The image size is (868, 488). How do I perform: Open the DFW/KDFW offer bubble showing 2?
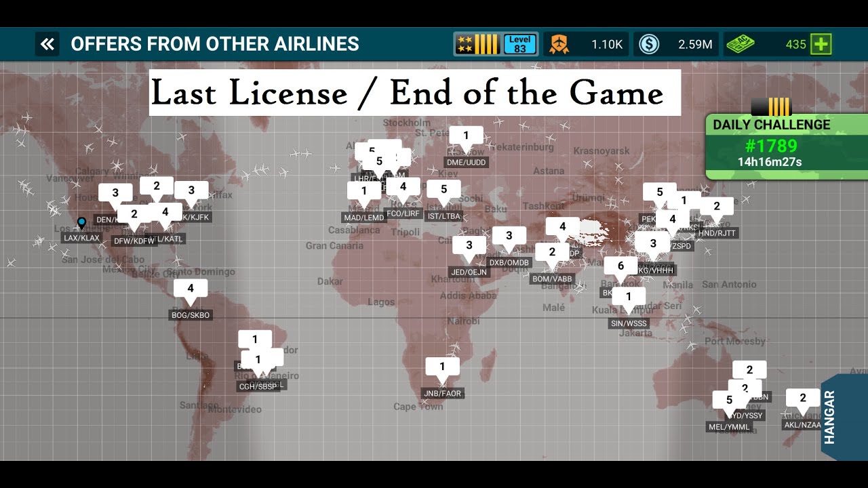coord(134,216)
